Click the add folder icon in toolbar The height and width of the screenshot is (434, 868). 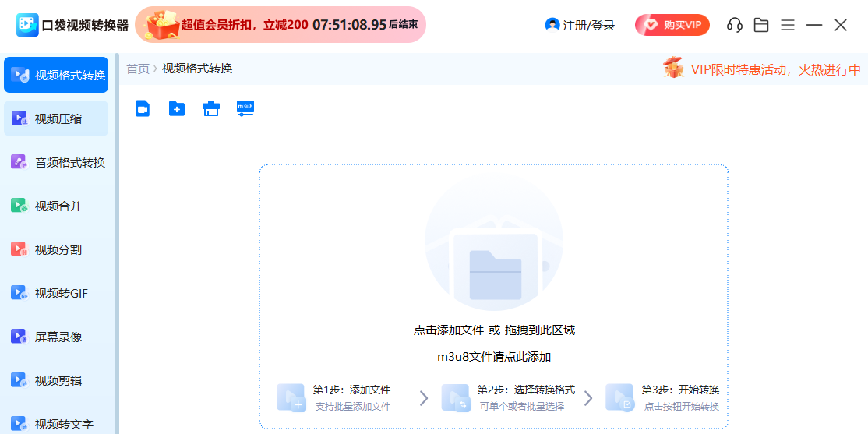point(177,108)
